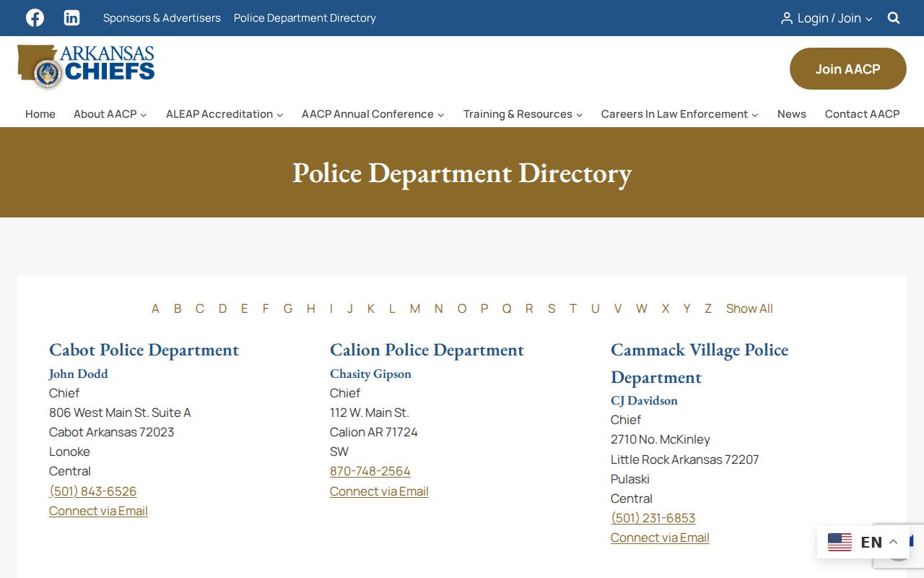Click the search magnifier icon
Image resolution: width=924 pixels, height=578 pixels.
(x=894, y=18)
